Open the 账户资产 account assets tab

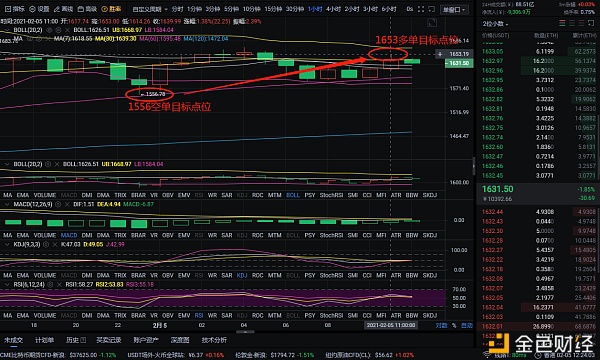(x=146, y=340)
